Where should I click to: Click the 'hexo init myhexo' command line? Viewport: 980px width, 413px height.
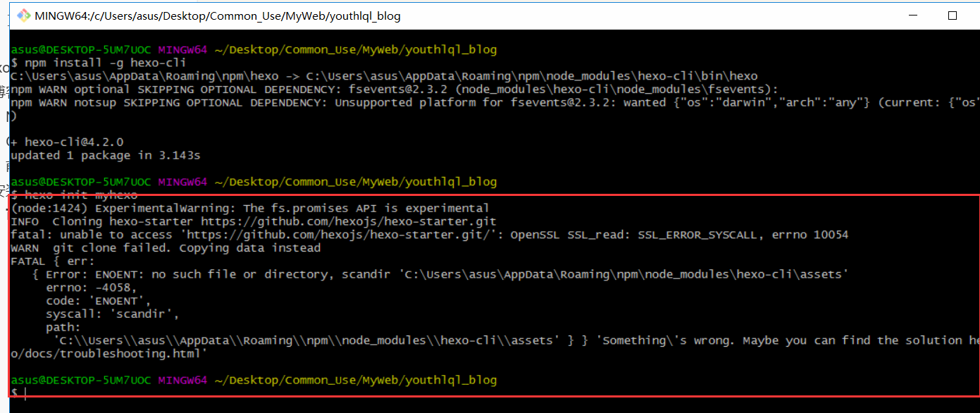click(74, 195)
